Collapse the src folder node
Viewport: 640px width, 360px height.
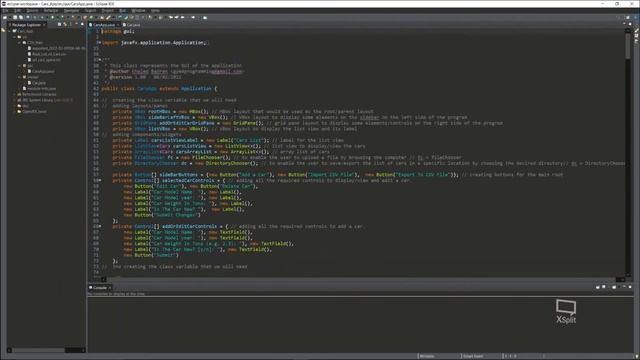pos(14,37)
